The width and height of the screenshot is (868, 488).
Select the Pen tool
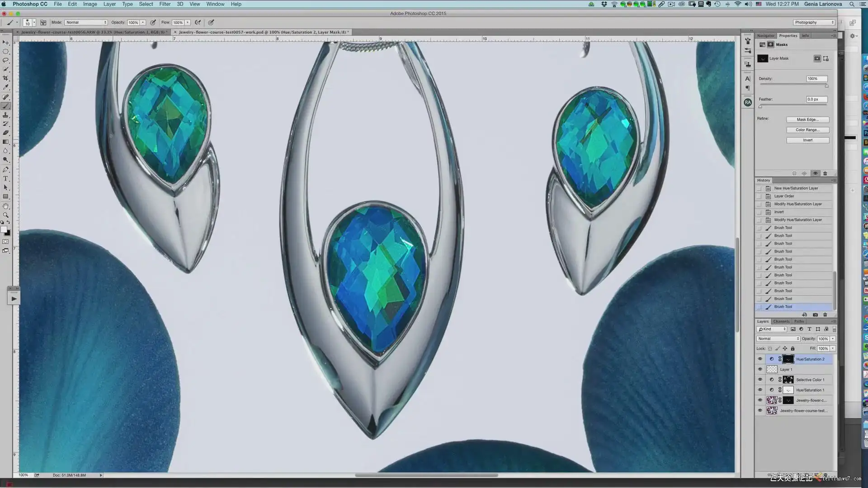pyautogui.click(x=6, y=169)
